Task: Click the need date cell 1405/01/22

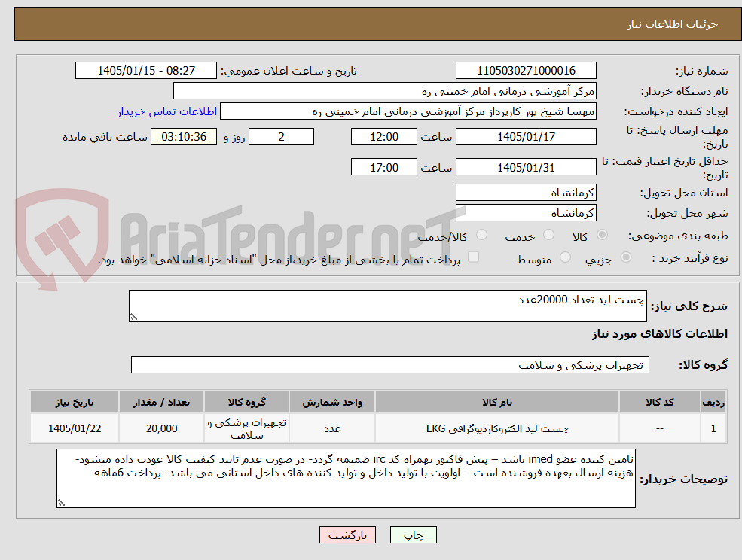Action: [75, 428]
